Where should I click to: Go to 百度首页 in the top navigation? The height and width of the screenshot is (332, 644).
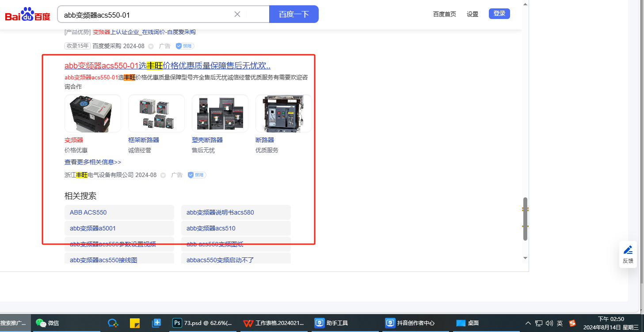[x=444, y=14]
